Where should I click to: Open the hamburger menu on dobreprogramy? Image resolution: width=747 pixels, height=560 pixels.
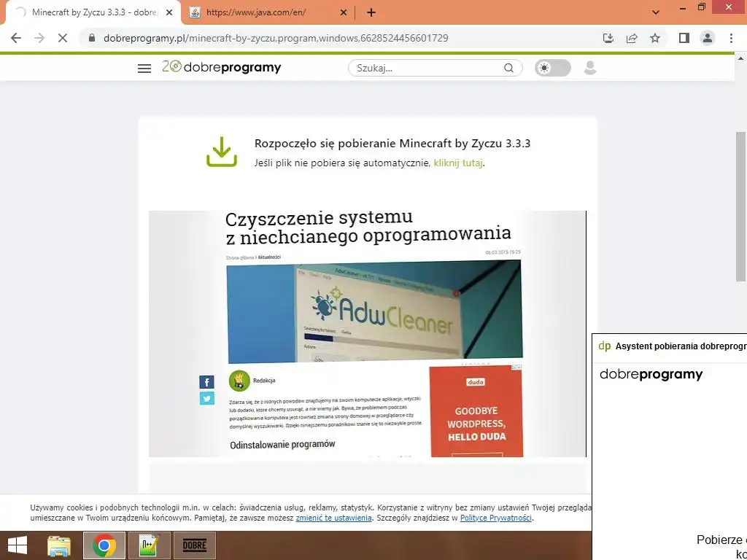(144, 68)
